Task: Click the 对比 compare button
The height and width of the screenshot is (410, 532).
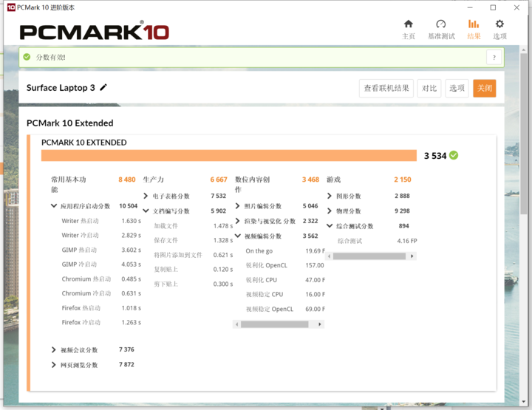Action: pyautogui.click(x=429, y=88)
